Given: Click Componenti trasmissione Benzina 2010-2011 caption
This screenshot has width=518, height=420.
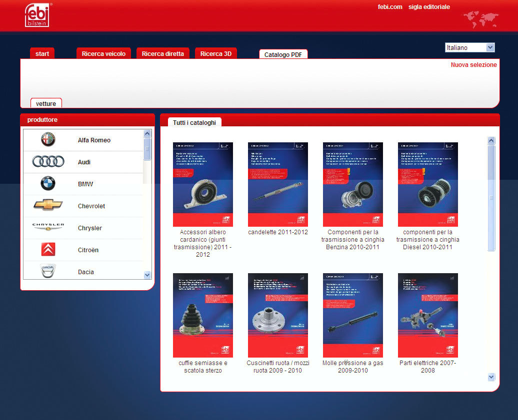Looking at the screenshot, I should (x=353, y=240).
